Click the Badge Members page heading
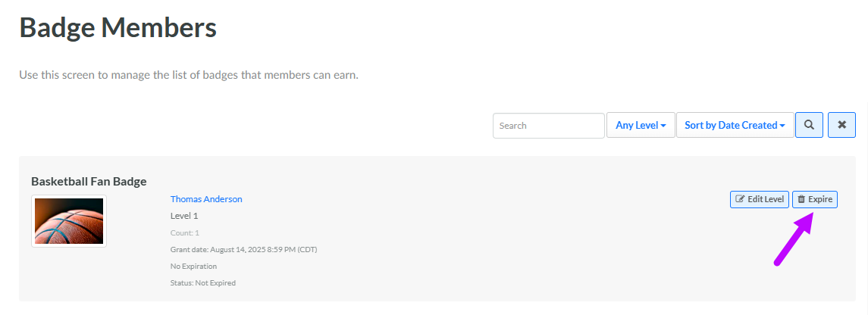The height and width of the screenshot is (315, 868). tap(118, 28)
